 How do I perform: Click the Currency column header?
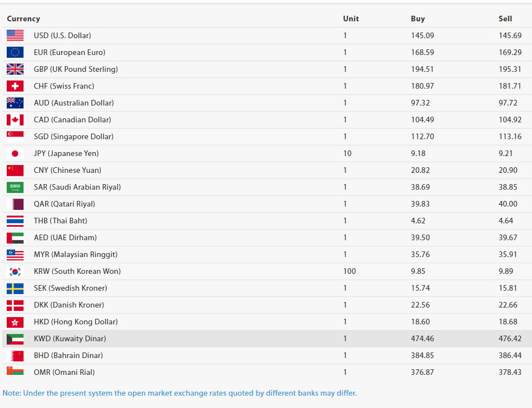click(24, 19)
